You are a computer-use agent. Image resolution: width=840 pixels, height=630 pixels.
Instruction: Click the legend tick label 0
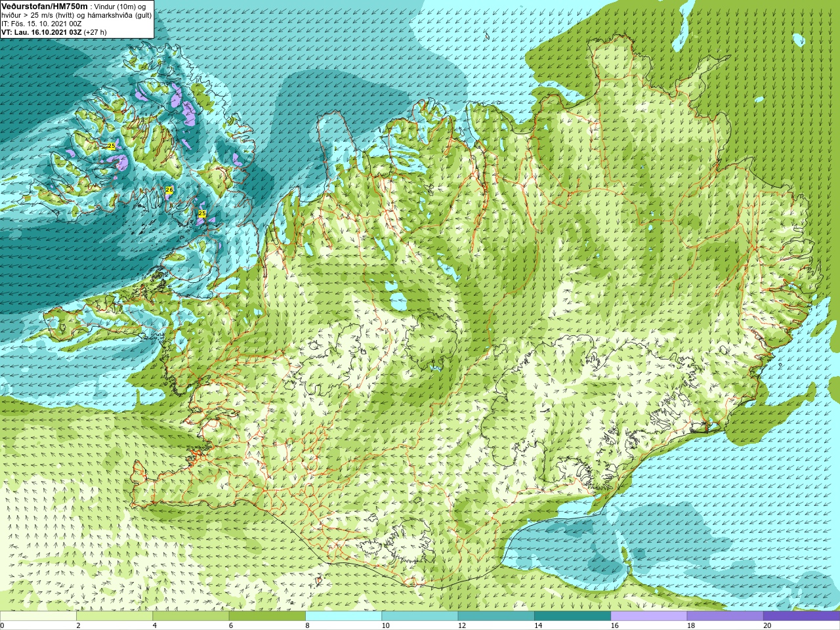[x=3, y=625]
